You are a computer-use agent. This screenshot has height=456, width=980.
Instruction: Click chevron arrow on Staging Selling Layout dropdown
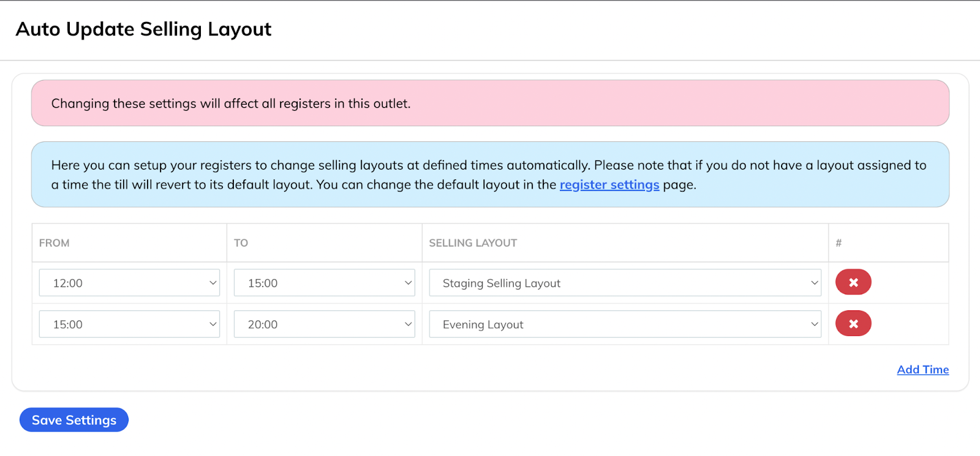point(814,283)
